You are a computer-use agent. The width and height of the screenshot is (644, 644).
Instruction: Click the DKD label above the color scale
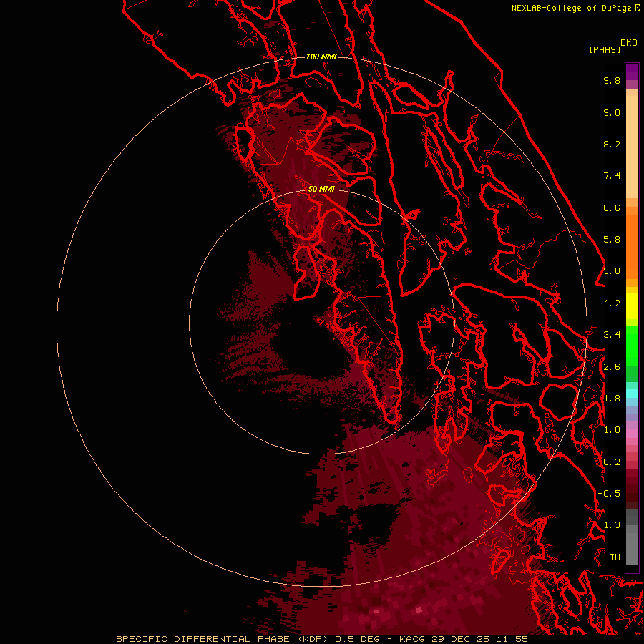(629, 43)
